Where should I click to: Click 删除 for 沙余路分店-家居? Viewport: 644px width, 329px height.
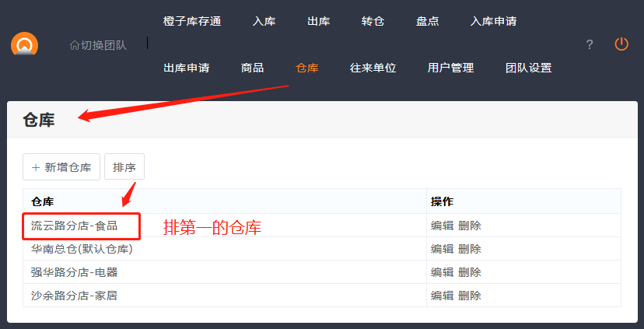click(x=470, y=296)
